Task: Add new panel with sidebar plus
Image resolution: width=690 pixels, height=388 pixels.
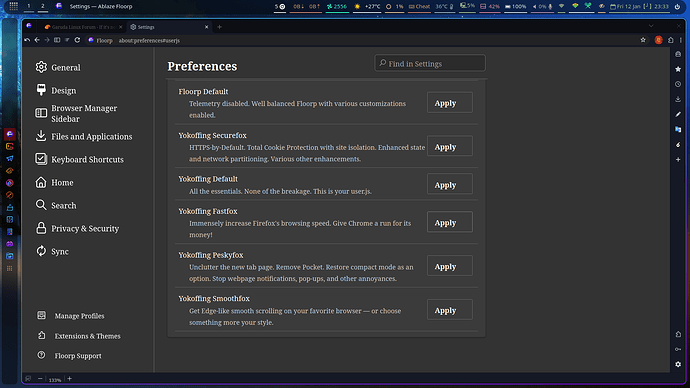Action: pos(678,159)
